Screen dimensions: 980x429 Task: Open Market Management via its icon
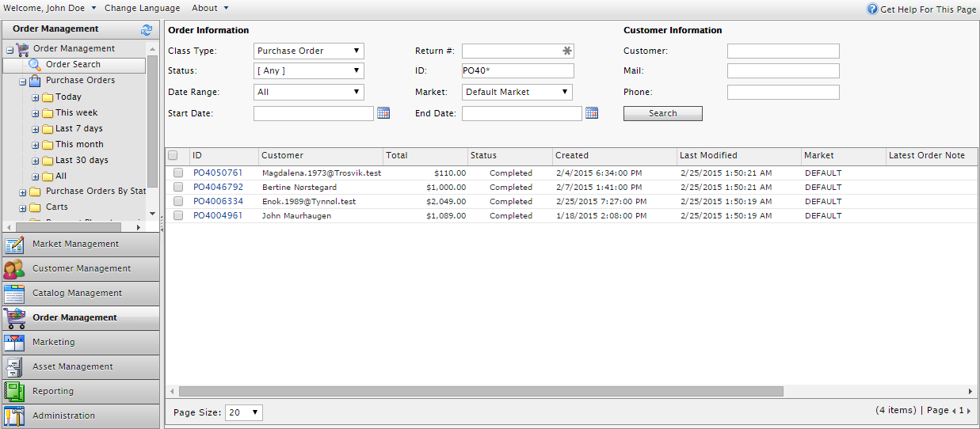tap(14, 245)
